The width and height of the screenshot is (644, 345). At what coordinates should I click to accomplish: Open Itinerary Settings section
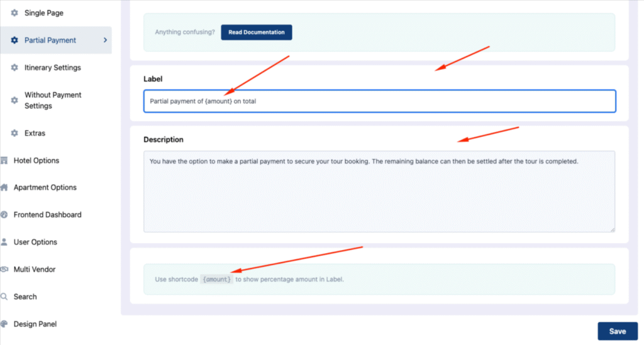(x=53, y=67)
